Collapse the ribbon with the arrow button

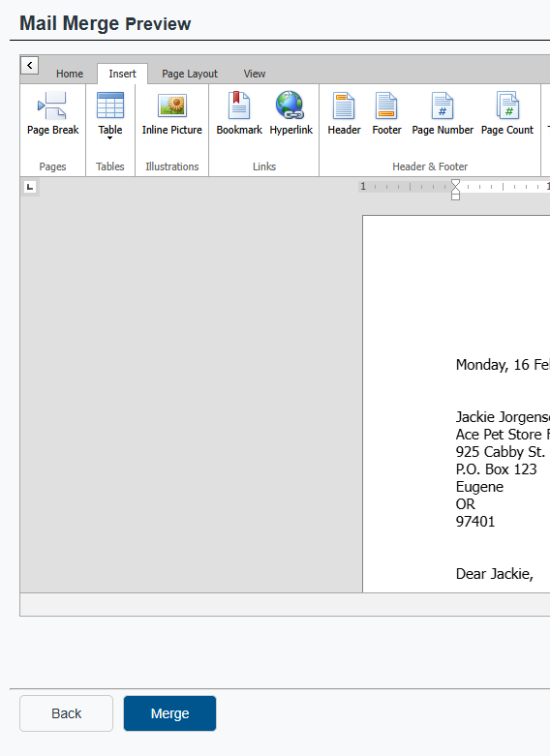pos(29,65)
